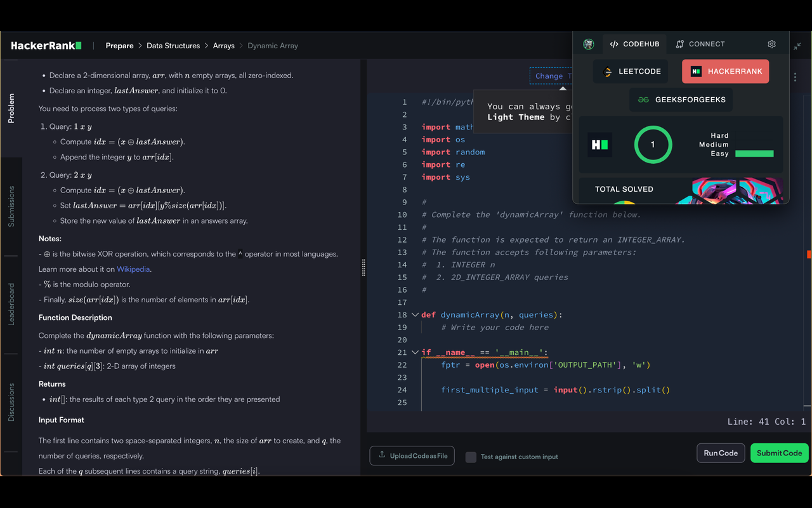
Task: Collapse the if __name__ block fold arrow
Action: click(x=415, y=352)
